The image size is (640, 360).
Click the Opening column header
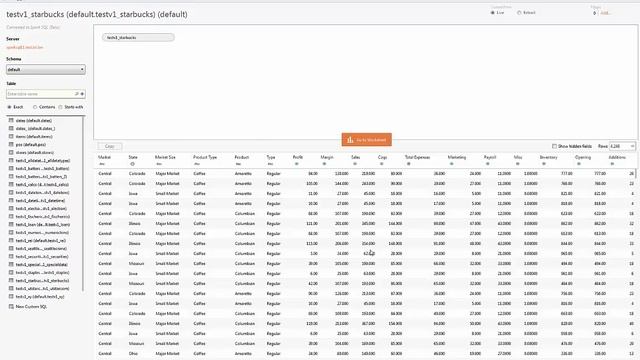pyautogui.click(x=582, y=157)
